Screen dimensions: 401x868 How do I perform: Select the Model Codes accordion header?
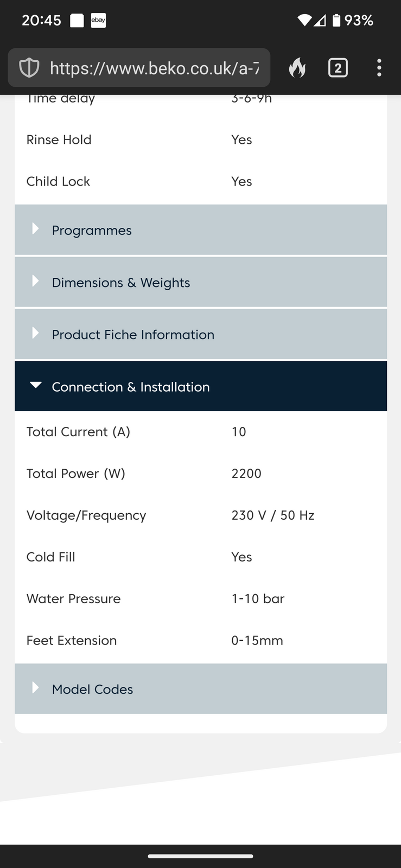pyautogui.click(x=201, y=689)
